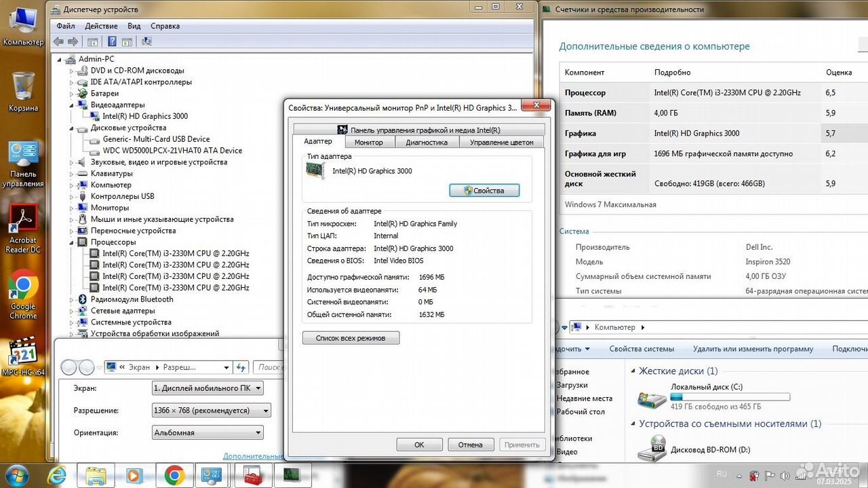Viewport: 868px width, 488px height.
Task: Expand the Клавиатуры tree node
Action: (x=72, y=174)
